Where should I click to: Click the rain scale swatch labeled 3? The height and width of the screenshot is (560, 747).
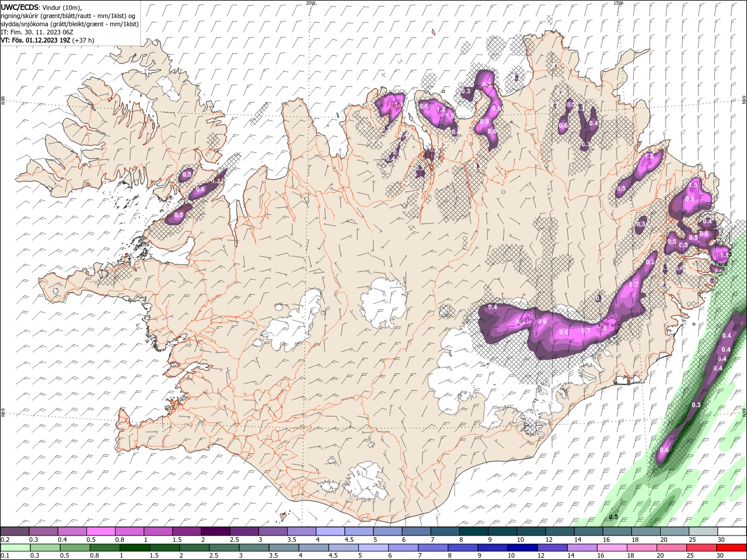[x=254, y=548]
